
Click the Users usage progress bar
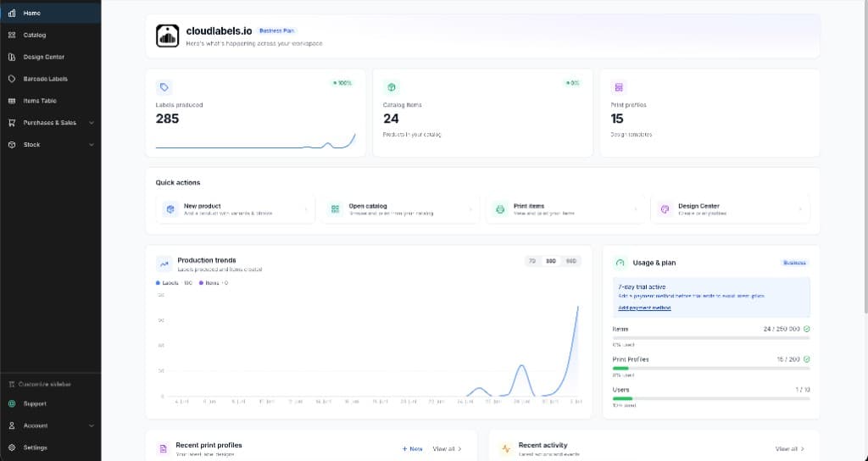[711, 398]
